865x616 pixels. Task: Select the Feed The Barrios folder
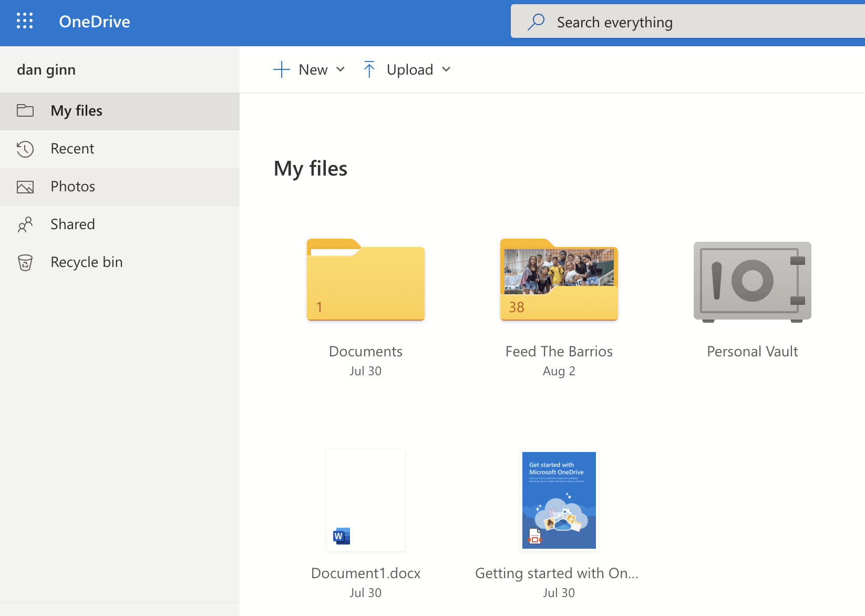[559, 282]
